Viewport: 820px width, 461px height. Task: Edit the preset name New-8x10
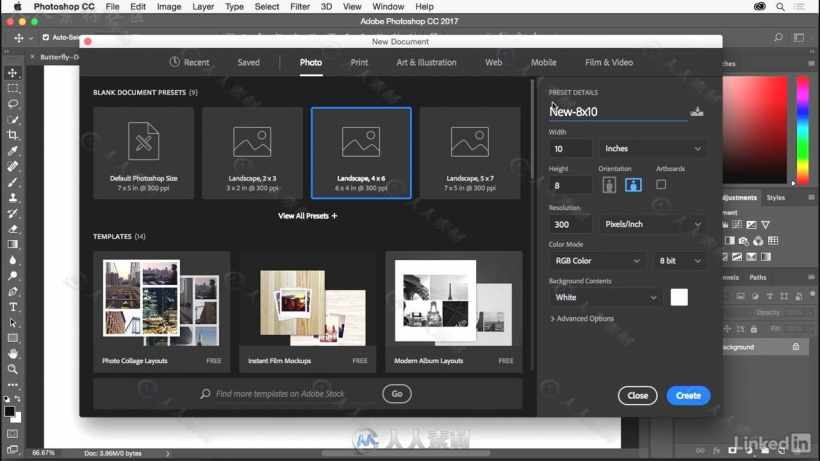click(x=618, y=111)
